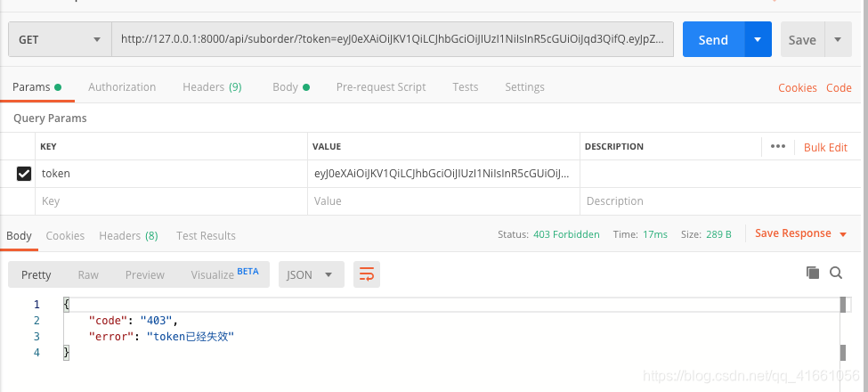Click the "error" response line
This screenshot has width=868, height=392.
tap(162, 336)
